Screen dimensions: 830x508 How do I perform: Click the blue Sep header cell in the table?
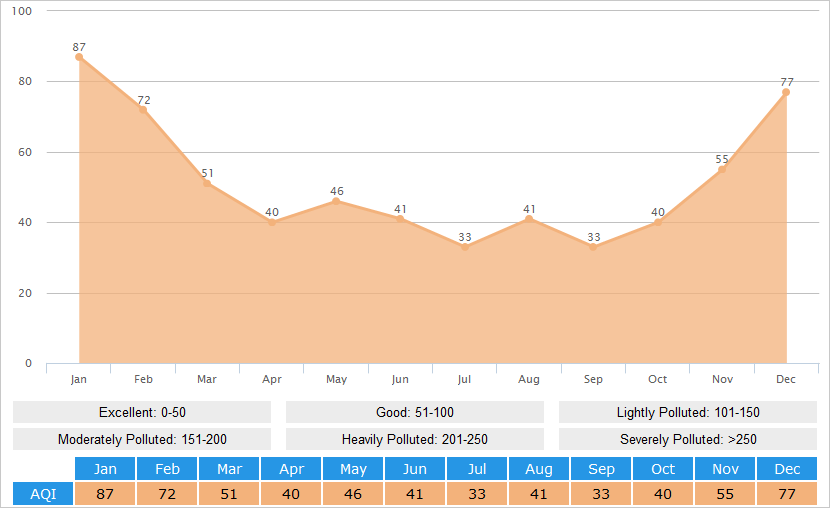tap(601, 469)
